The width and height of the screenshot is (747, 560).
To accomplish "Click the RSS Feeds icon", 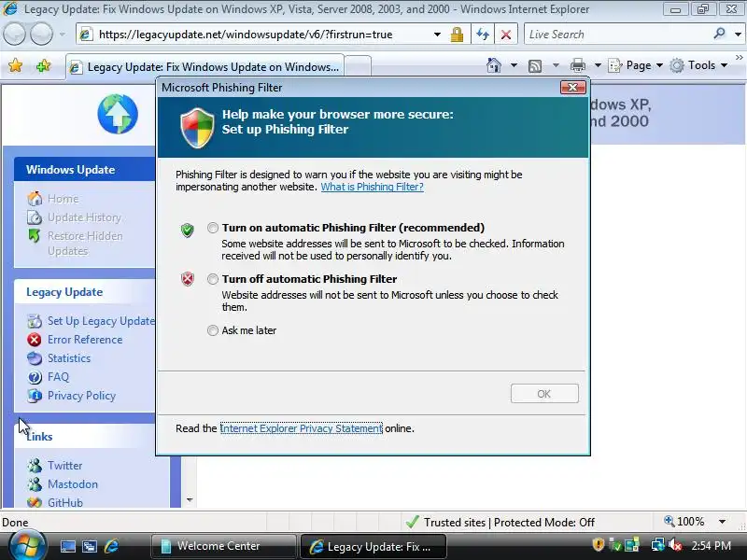I will click(x=535, y=65).
